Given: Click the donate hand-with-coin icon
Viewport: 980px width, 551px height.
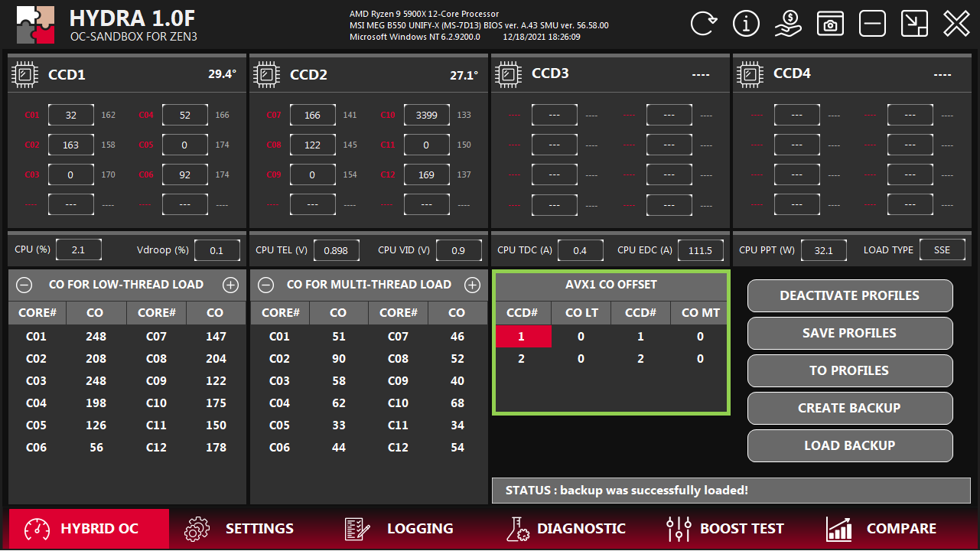Looking at the screenshot, I should pyautogui.click(x=788, y=24).
